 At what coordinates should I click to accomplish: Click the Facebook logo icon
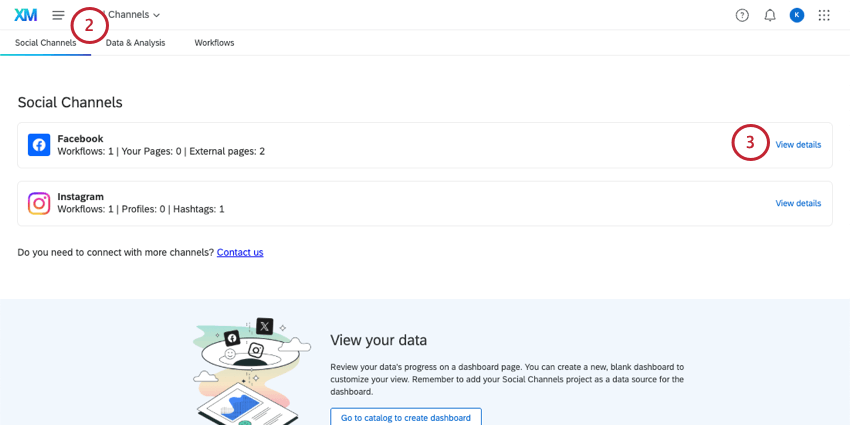coord(39,145)
